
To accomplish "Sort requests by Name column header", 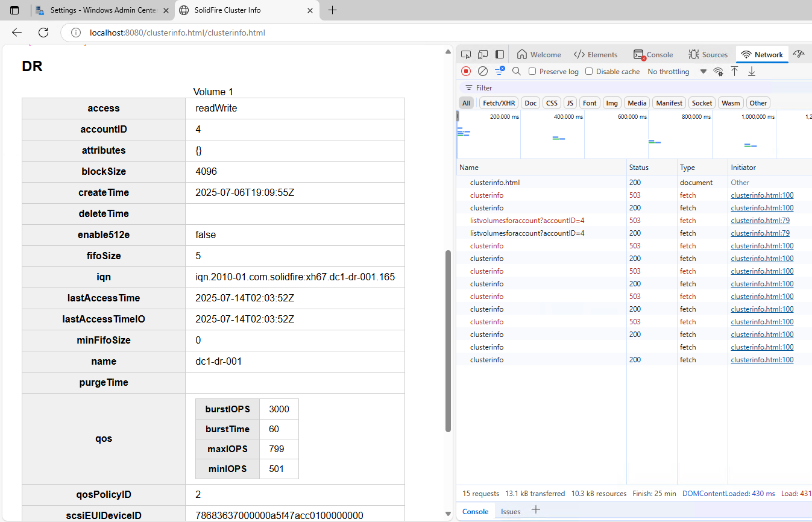I will click(x=541, y=167).
